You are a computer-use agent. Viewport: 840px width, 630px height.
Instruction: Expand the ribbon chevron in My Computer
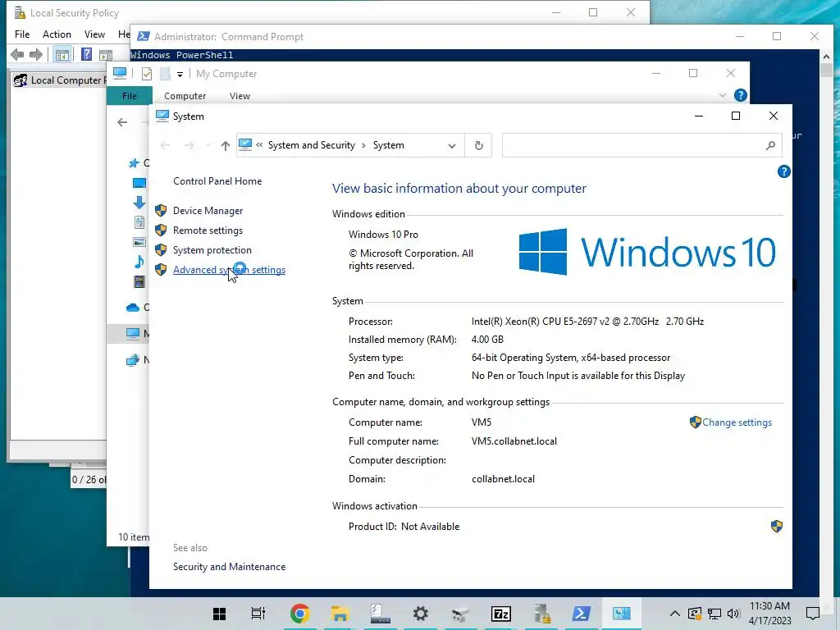click(x=722, y=95)
